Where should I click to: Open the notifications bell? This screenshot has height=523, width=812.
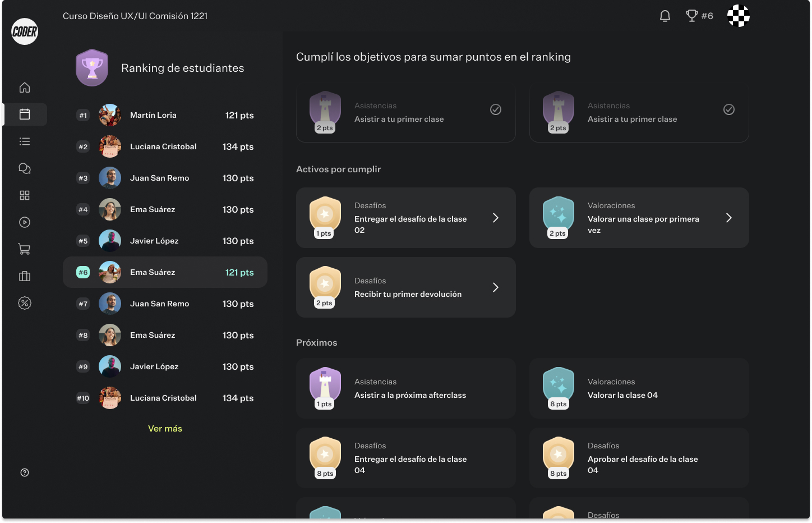tap(665, 16)
